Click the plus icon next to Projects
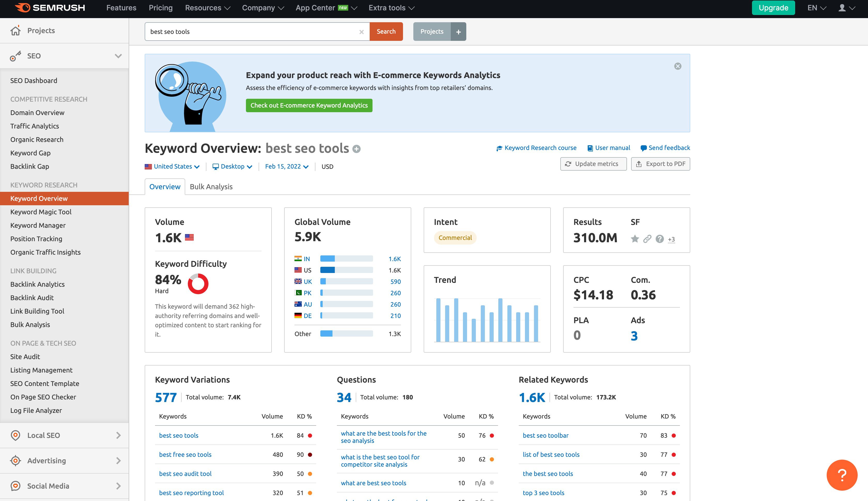 click(x=458, y=32)
